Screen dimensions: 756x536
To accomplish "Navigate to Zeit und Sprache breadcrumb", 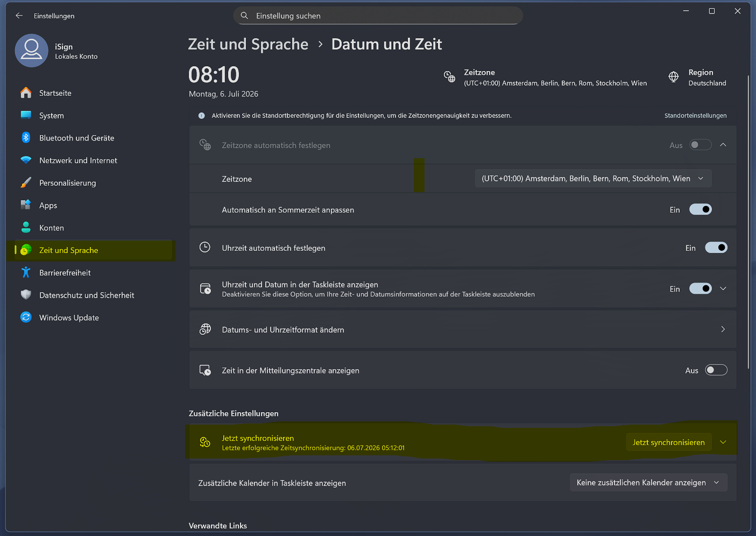I will click(248, 44).
